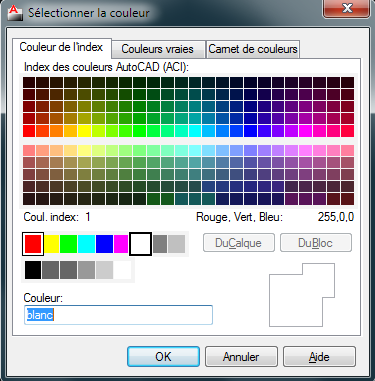Choose bright red first swatch in ACI grid
This screenshot has height=381, width=375.
(x=29, y=131)
